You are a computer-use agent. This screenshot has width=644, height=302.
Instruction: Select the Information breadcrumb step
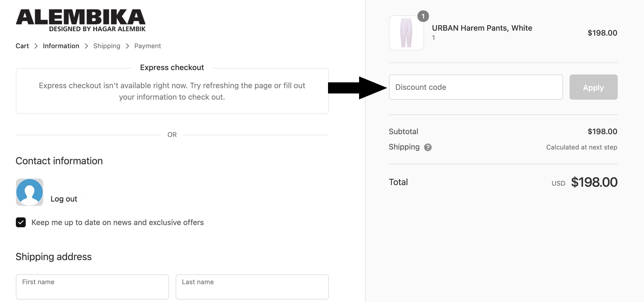pos(61,46)
